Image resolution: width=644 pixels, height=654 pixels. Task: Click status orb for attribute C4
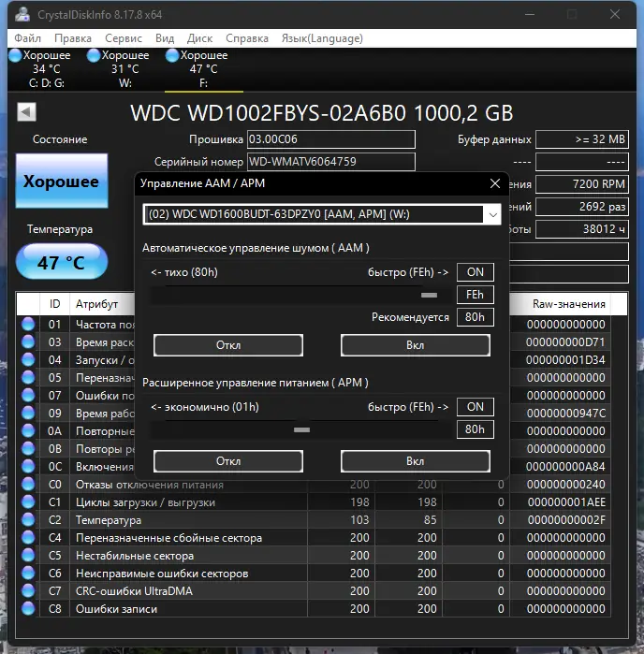(x=28, y=538)
